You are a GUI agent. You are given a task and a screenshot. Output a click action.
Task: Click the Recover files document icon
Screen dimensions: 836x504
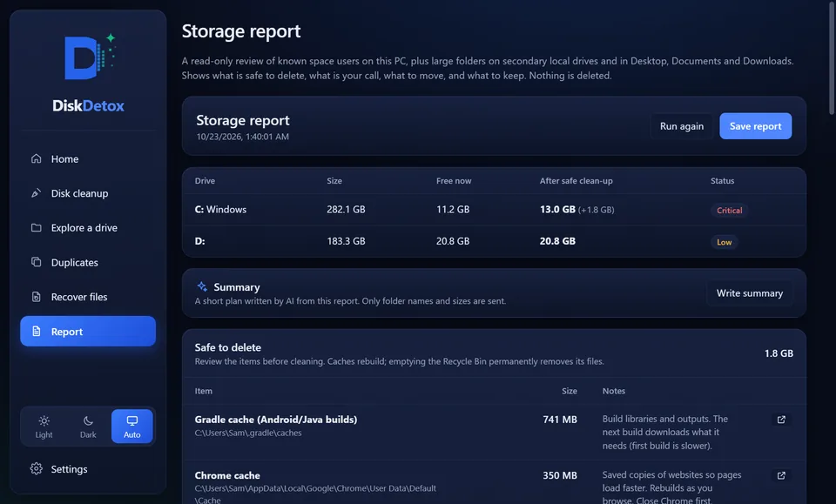[x=37, y=297]
